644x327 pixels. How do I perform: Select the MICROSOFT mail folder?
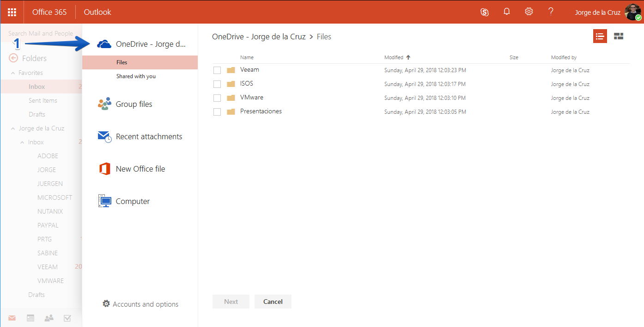55,197
